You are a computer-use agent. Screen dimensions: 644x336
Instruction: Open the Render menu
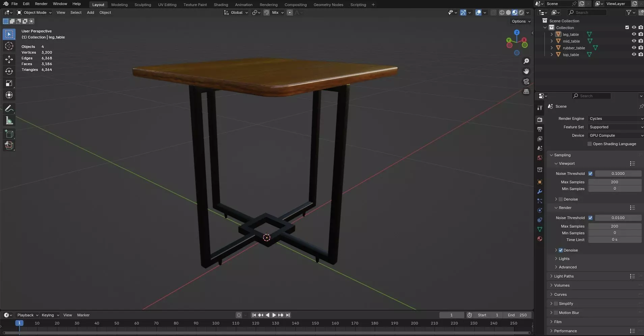pyautogui.click(x=41, y=4)
